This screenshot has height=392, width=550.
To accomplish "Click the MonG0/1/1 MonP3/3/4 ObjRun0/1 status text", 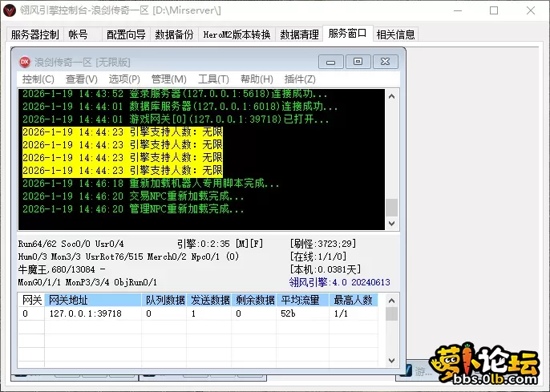I will click(87, 282).
